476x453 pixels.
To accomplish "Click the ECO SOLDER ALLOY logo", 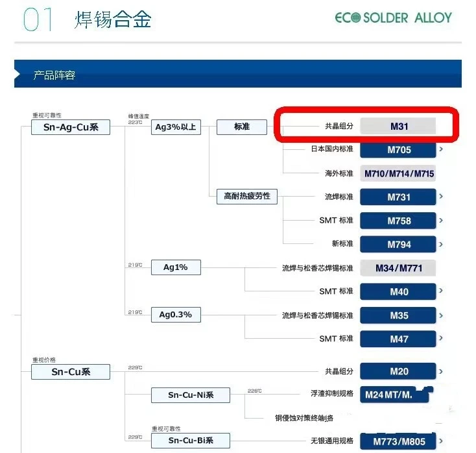I will click(393, 18).
